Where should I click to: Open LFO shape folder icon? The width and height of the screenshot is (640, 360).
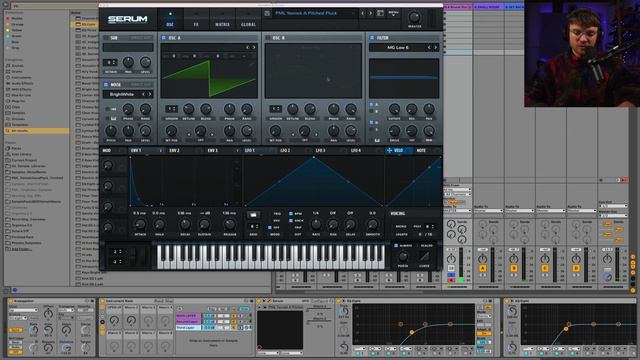(253, 215)
